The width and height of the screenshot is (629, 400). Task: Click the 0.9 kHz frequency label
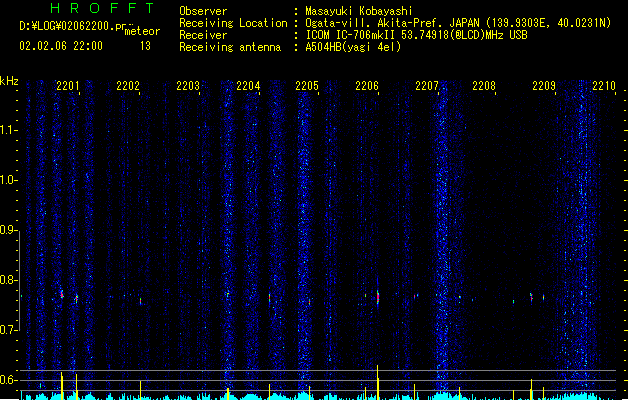tap(8, 230)
